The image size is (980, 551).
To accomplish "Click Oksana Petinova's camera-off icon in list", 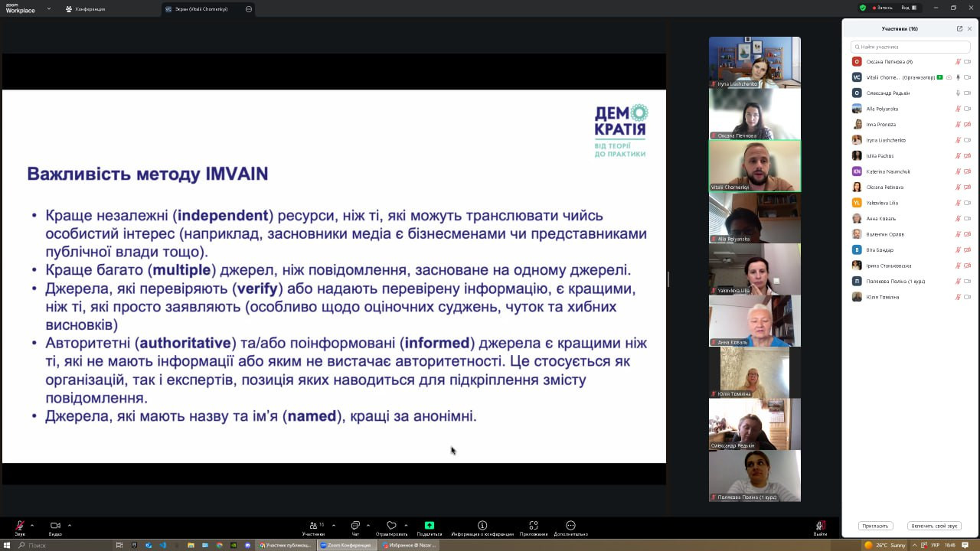I will (x=968, y=187).
